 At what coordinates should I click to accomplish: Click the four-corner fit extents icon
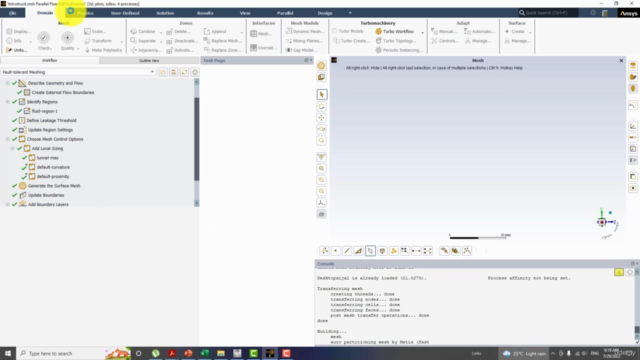click(x=428, y=251)
